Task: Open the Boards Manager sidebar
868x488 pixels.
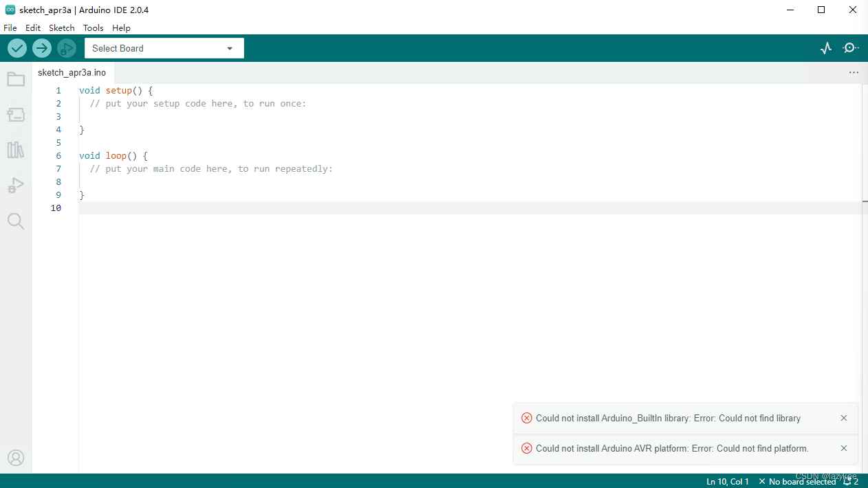Action: pos(16,115)
